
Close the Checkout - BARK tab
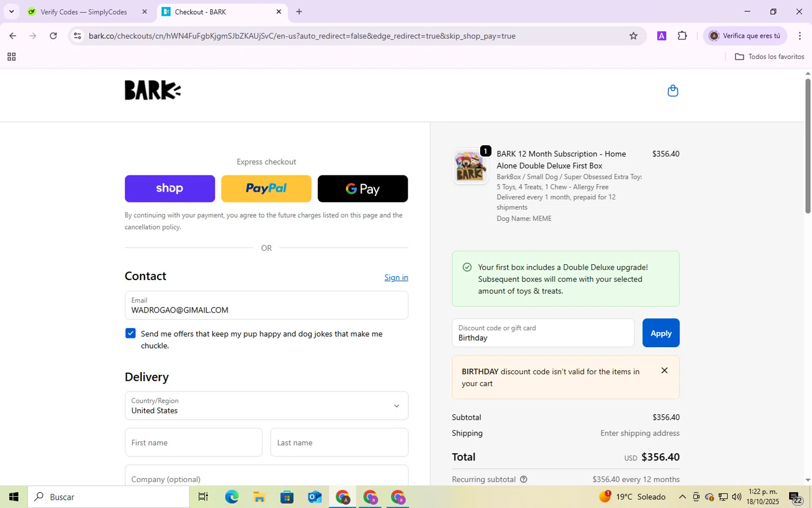pyautogui.click(x=279, y=11)
